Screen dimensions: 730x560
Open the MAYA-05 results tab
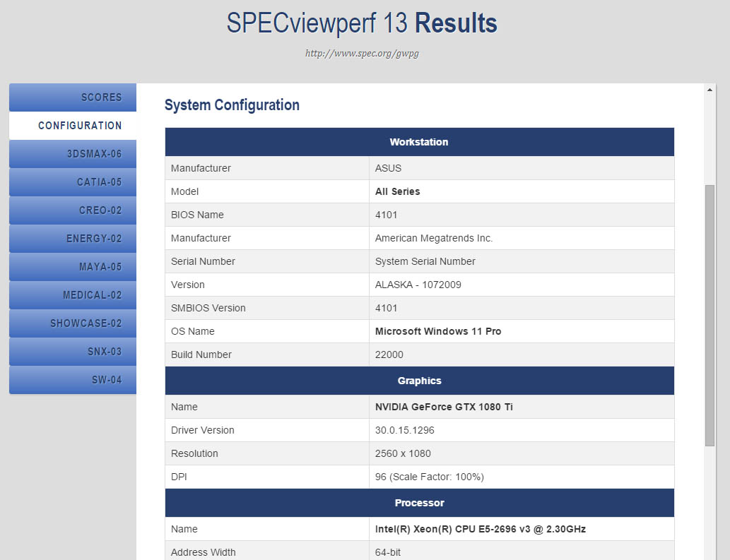(x=73, y=267)
